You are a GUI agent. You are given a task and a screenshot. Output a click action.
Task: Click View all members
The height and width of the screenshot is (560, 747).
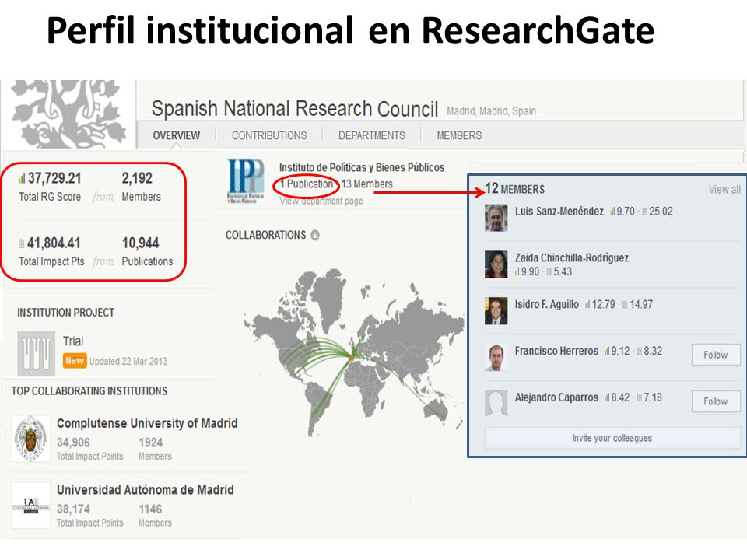[724, 190]
